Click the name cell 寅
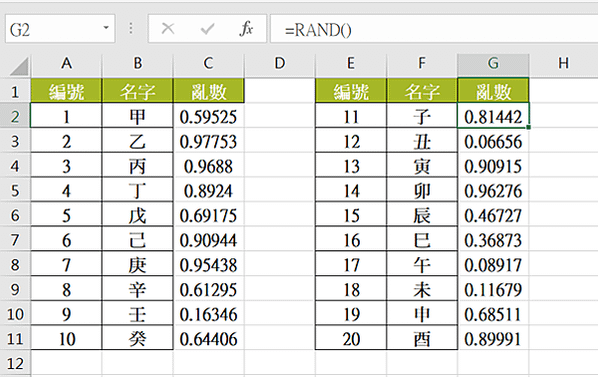The width and height of the screenshot is (598, 377). [x=422, y=166]
